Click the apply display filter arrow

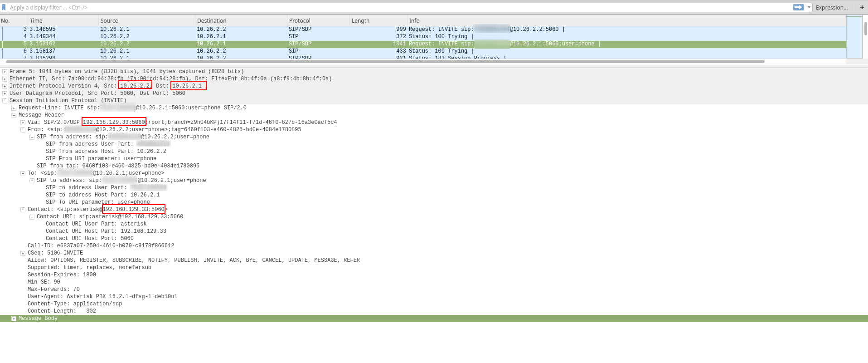pyautogui.click(x=798, y=7)
